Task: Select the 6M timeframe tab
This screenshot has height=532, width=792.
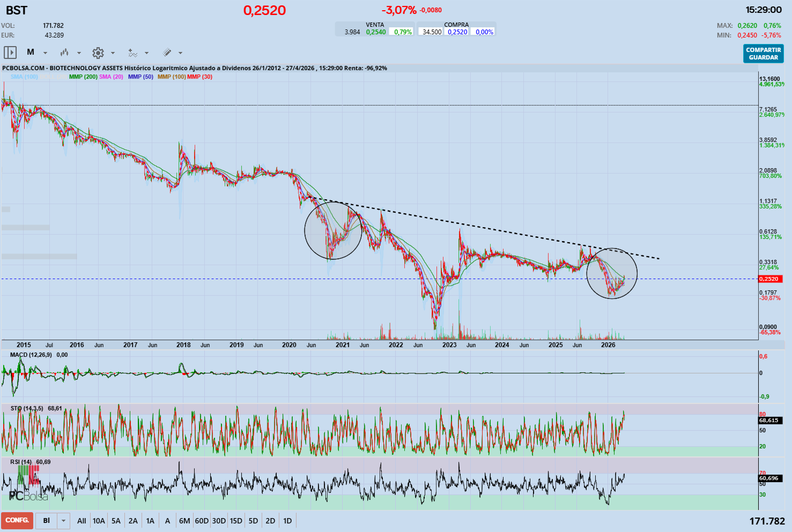Action: [x=184, y=520]
